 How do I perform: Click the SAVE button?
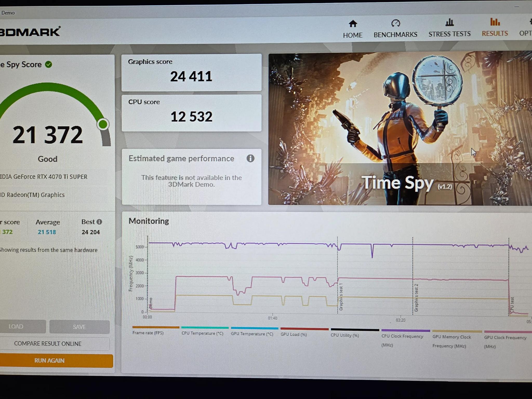point(79,327)
